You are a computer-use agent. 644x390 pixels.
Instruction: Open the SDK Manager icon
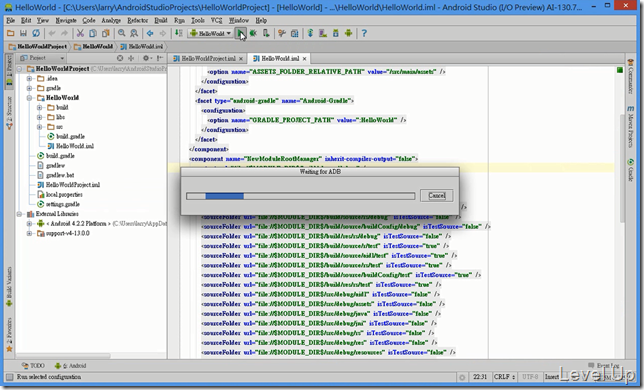[336, 33]
